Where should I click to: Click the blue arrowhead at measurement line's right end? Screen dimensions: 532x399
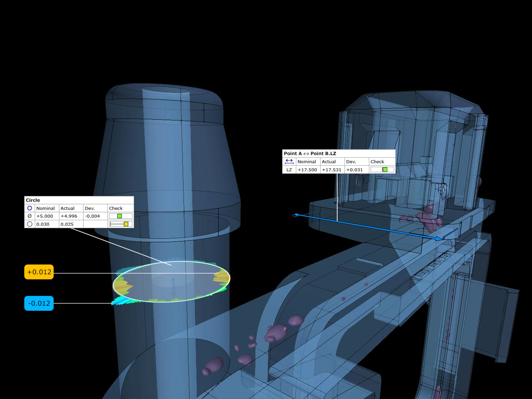[x=438, y=238]
